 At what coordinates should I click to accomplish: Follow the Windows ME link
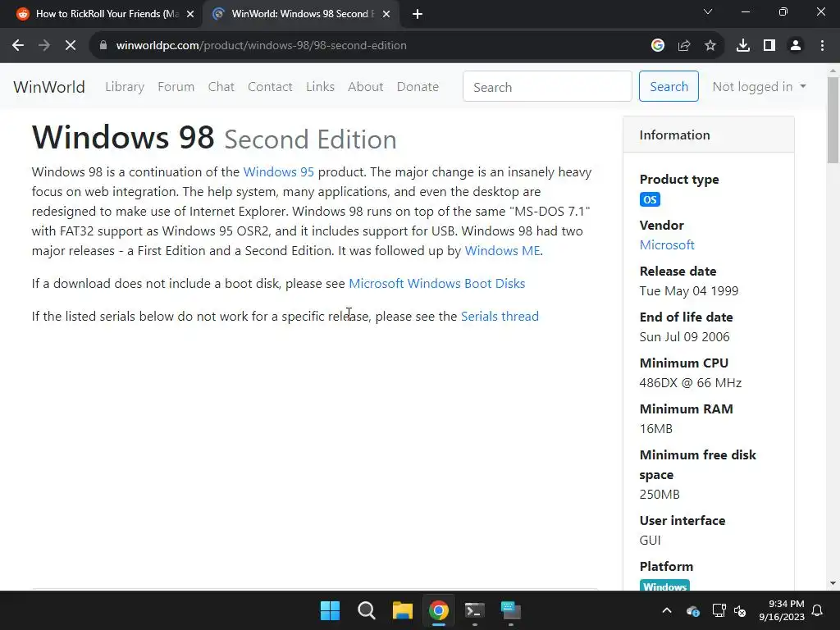pyautogui.click(x=503, y=251)
